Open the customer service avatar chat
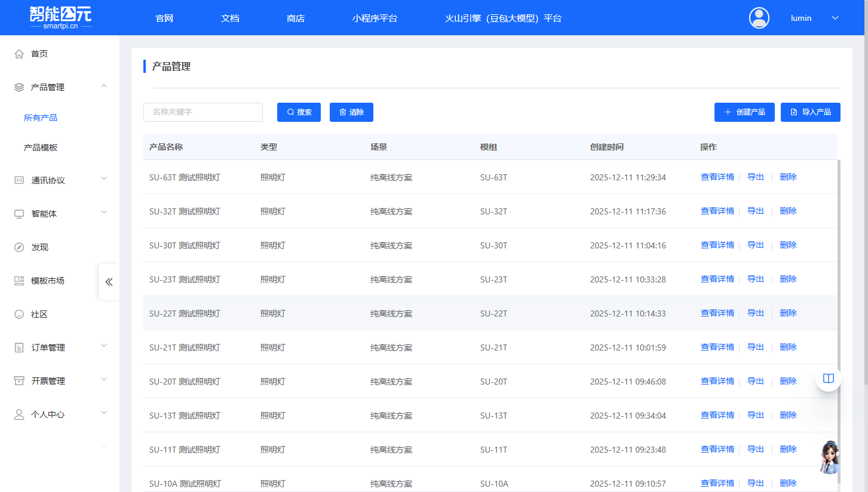Viewport: 868px width, 492px height. coord(829,457)
